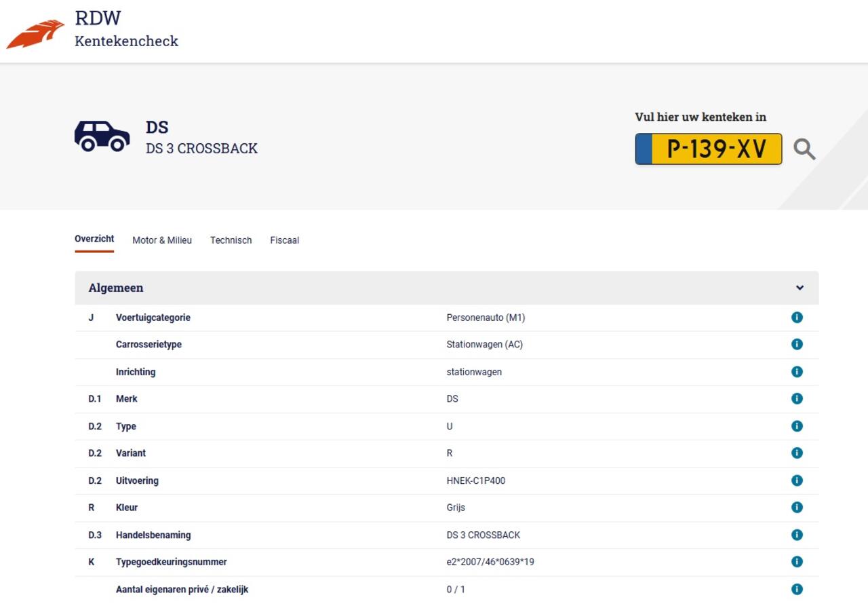The height and width of the screenshot is (608, 868).
Task: Select the value Stationwagen (AC)
Action: point(484,345)
